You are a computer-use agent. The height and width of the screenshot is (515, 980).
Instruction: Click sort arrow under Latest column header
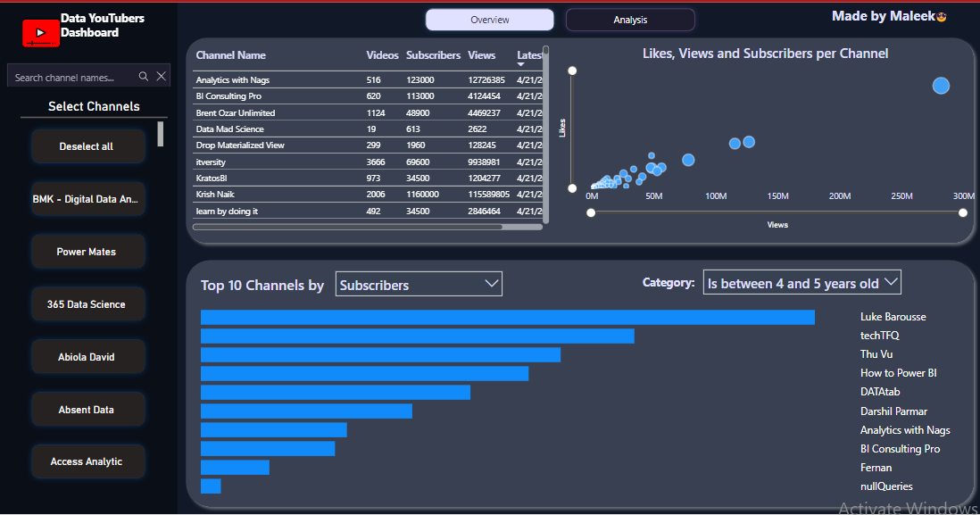point(521,64)
